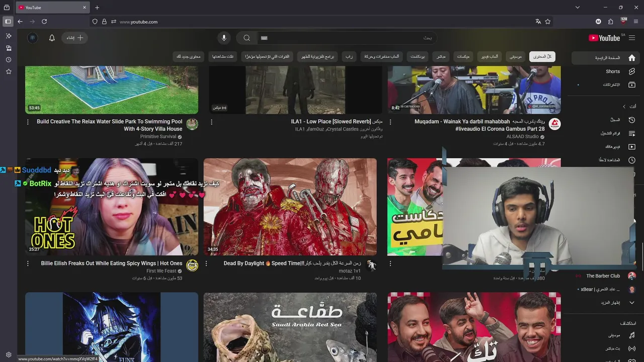The width and height of the screenshot is (644, 362).
Task: Open Water Slide Park video thumbnail
Action: click(112, 90)
